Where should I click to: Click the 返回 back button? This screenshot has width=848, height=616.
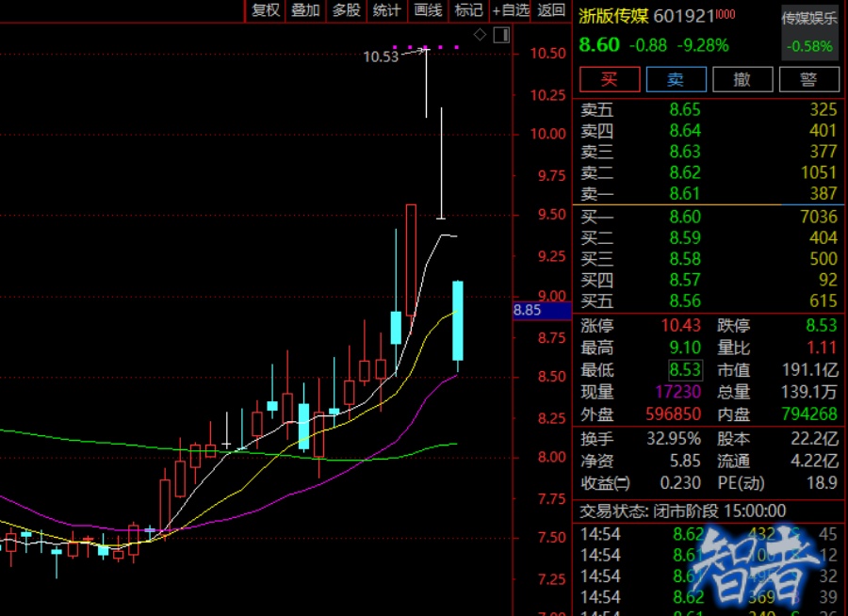[551, 10]
